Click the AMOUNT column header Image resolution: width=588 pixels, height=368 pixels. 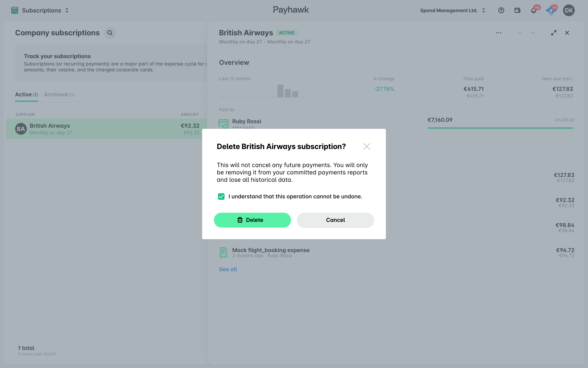click(190, 114)
